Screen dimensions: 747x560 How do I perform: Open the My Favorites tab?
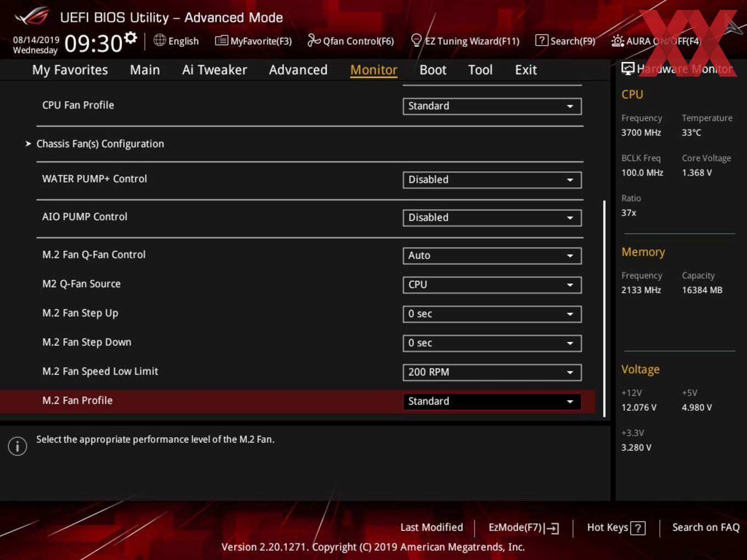tap(70, 70)
